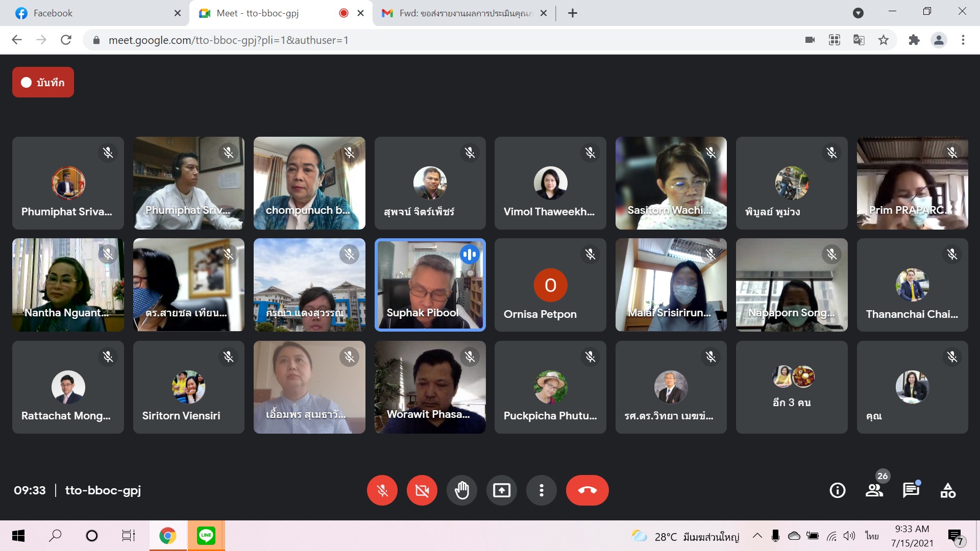The image size is (980, 551).
Task: Open the chat panel icon
Action: 911,490
